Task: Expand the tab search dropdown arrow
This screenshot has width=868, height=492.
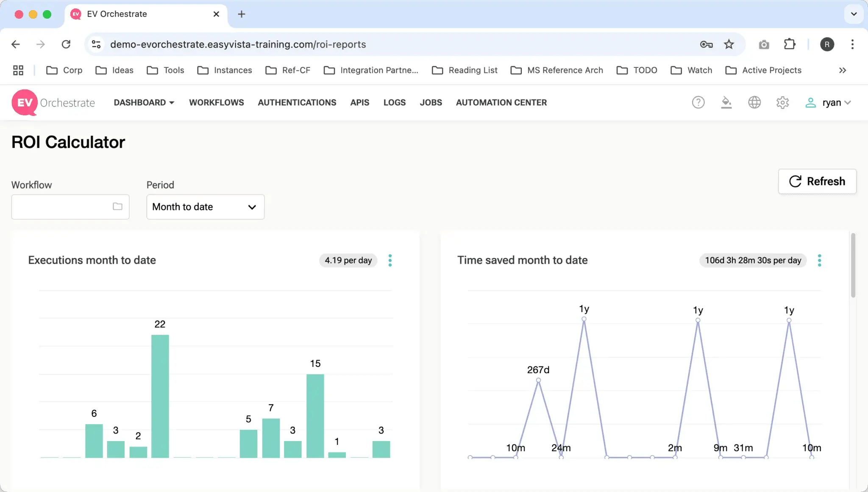Action: click(854, 14)
